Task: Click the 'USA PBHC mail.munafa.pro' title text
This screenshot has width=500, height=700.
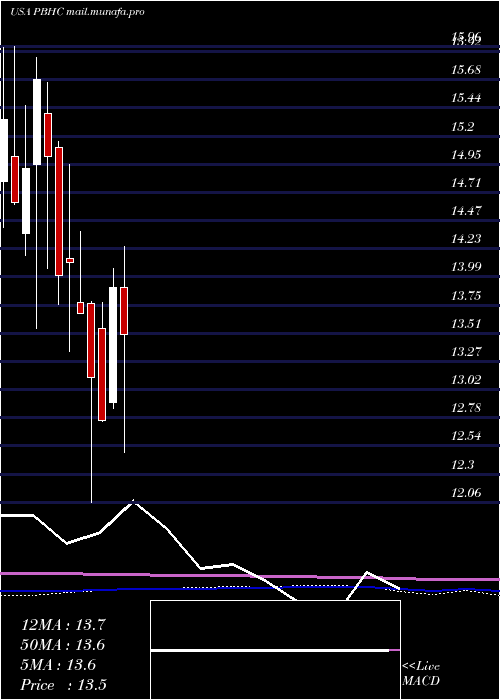Action: 77,12
